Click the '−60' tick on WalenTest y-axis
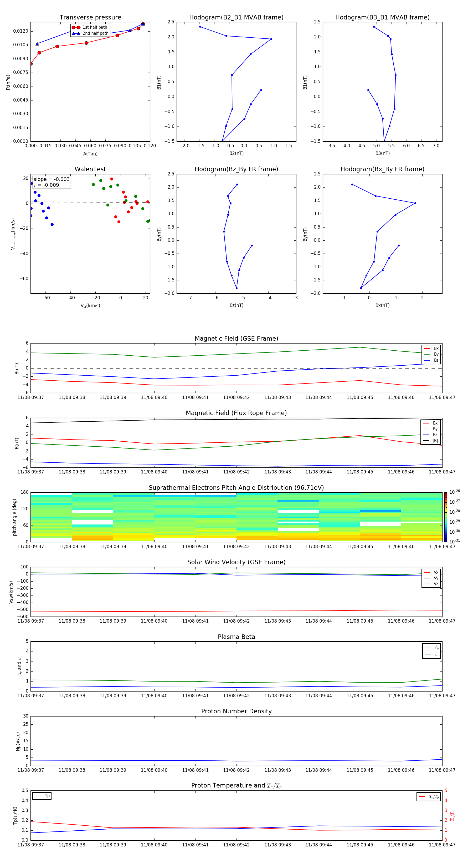 [24, 279]
